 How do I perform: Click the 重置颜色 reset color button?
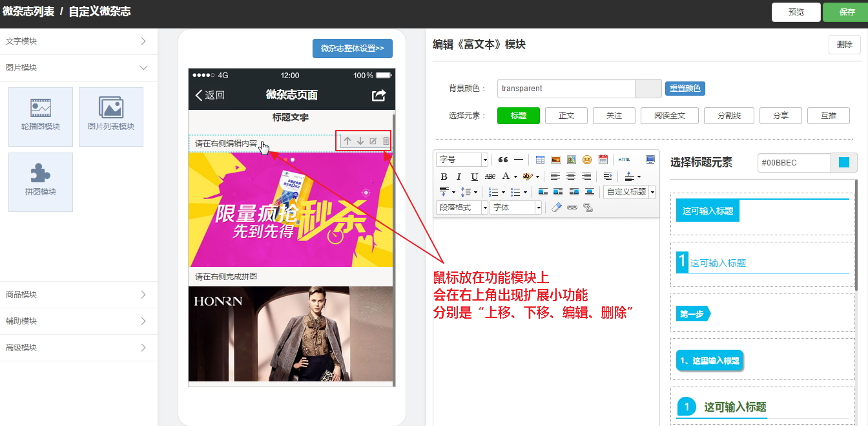(x=685, y=89)
